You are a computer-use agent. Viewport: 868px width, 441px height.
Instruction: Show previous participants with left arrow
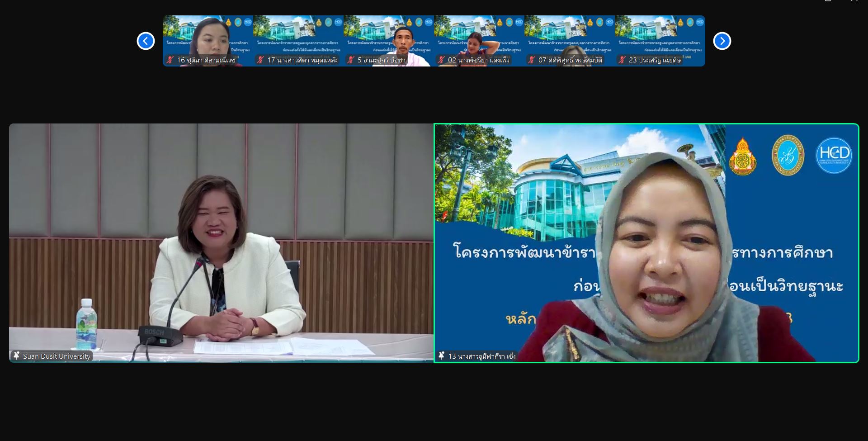tap(146, 41)
